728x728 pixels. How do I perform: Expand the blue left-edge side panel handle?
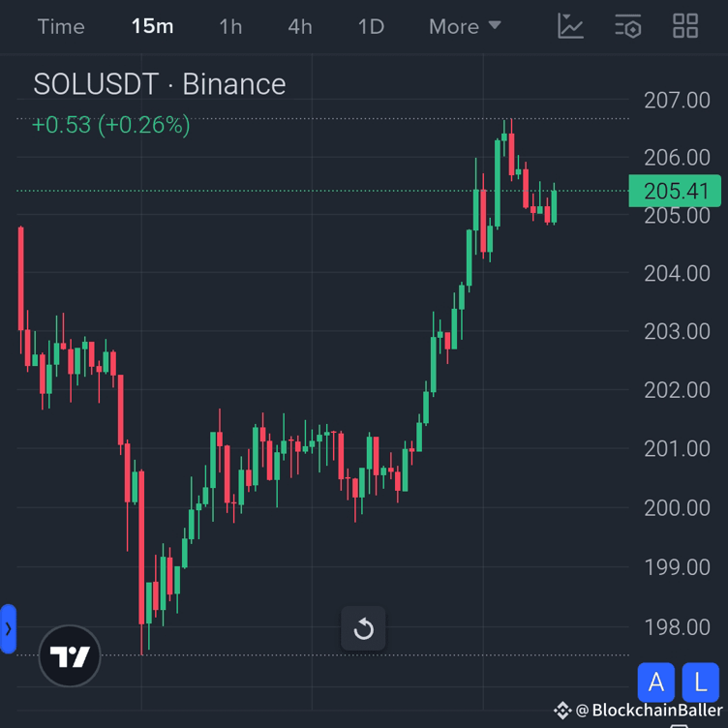point(8,628)
